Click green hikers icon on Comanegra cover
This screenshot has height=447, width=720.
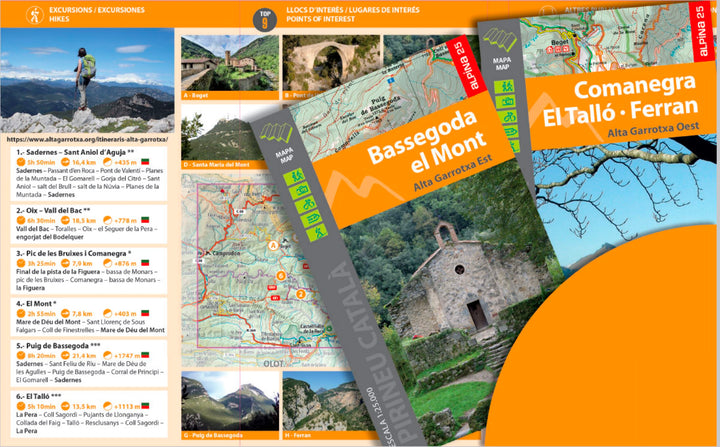504,86
